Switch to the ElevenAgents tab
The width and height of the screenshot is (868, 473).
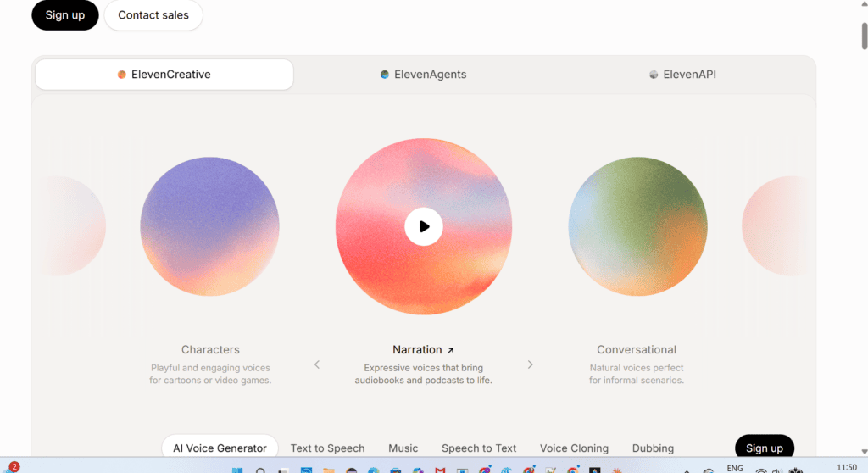(x=424, y=75)
